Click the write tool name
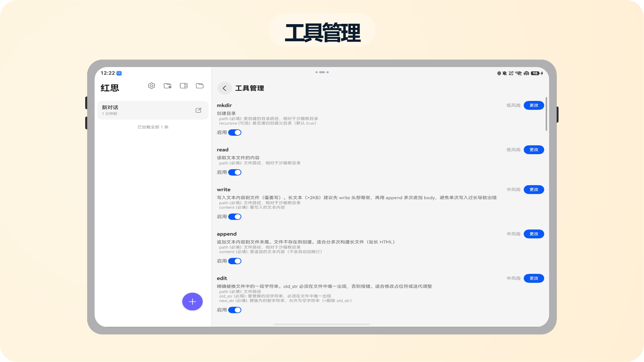The height and width of the screenshot is (362, 644). coord(224,190)
